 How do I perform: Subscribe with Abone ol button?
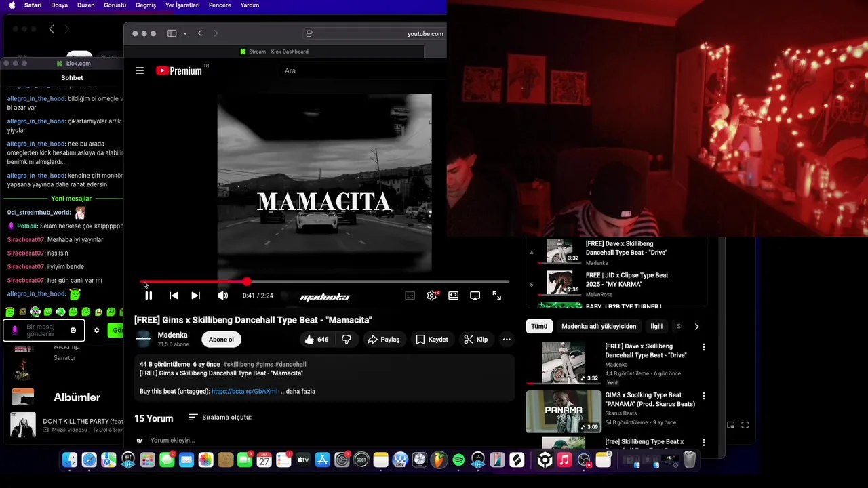click(221, 340)
